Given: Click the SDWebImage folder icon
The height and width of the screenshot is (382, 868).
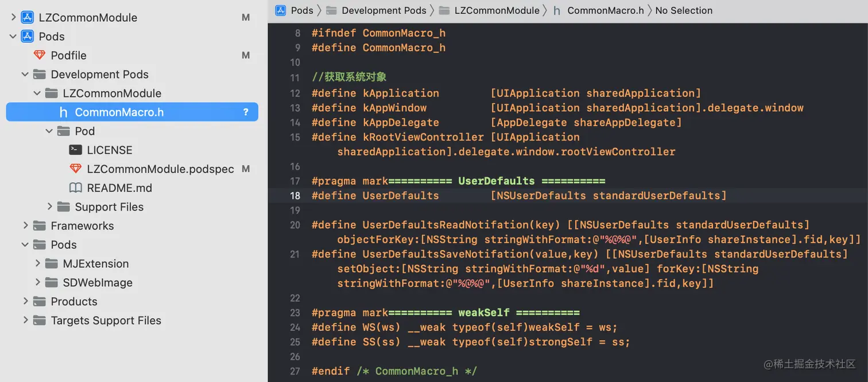Looking at the screenshot, I should coord(51,282).
